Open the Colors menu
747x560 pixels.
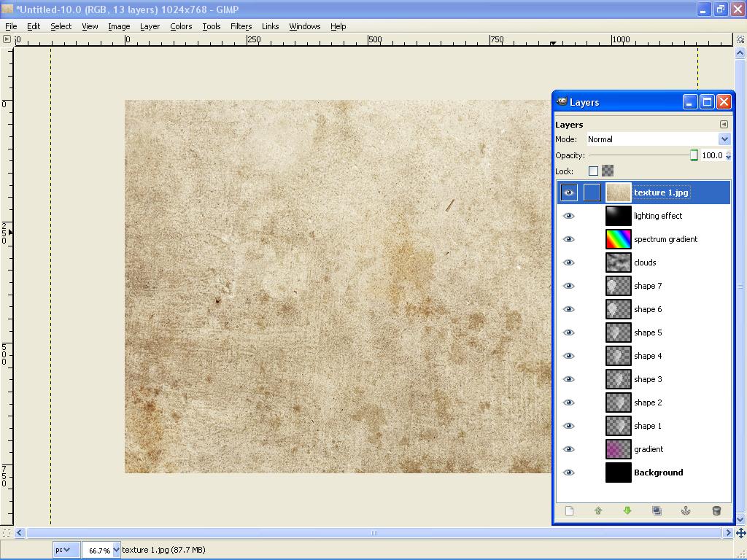pos(181,26)
